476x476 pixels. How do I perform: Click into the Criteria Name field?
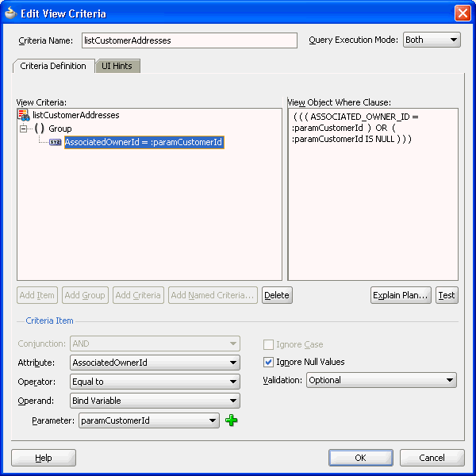tap(189, 40)
